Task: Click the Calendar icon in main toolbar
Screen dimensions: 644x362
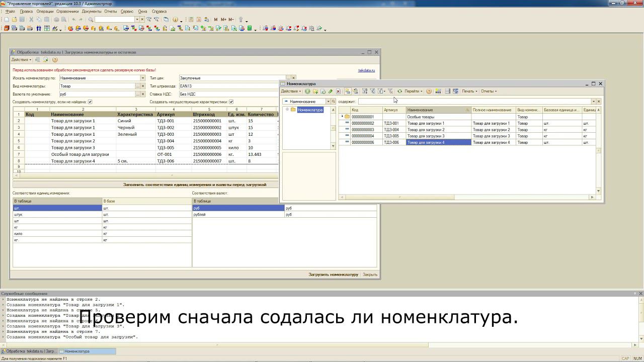Action: tap(199, 20)
